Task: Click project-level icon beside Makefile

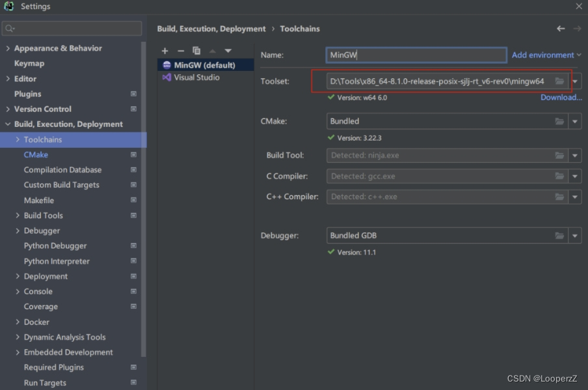Action: pyautogui.click(x=133, y=200)
